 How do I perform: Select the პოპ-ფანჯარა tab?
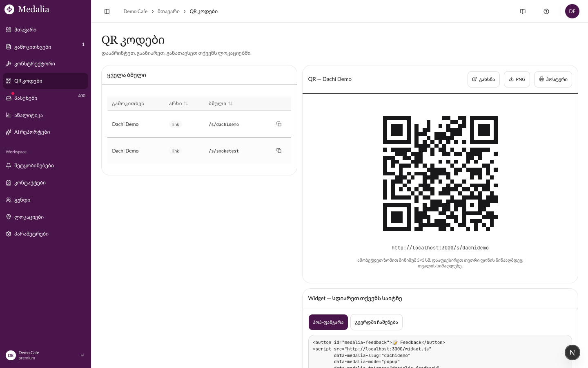coord(328,322)
